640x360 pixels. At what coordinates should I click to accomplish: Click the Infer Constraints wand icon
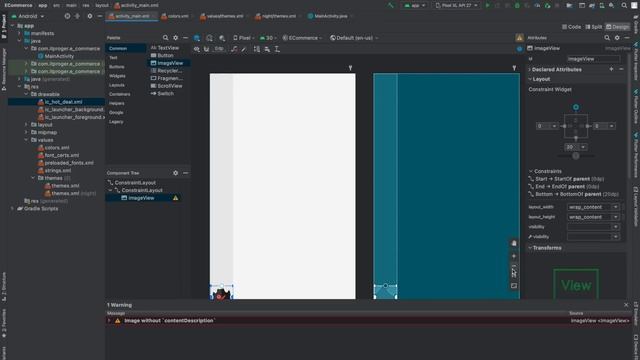point(244,49)
